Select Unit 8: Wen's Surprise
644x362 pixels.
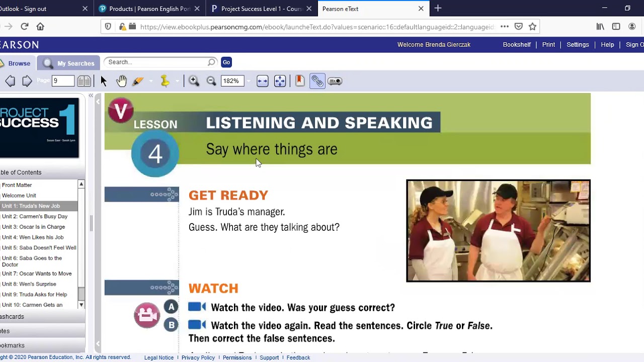[x=29, y=284]
